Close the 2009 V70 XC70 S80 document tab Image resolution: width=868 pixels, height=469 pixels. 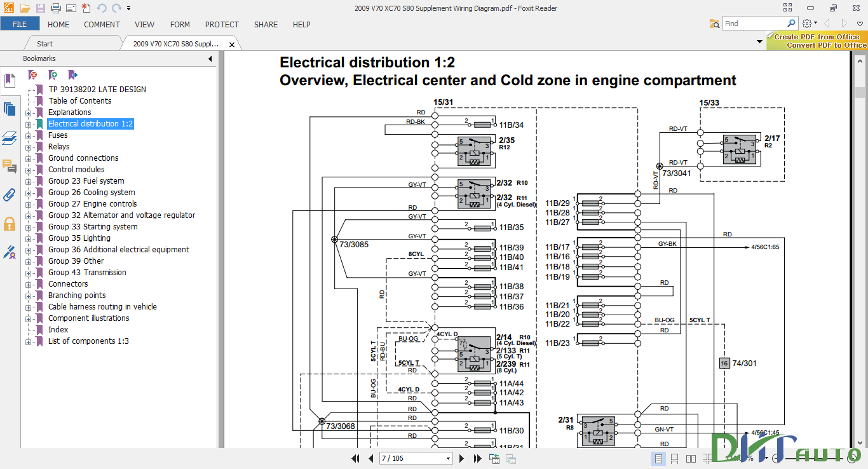point(232,44)
